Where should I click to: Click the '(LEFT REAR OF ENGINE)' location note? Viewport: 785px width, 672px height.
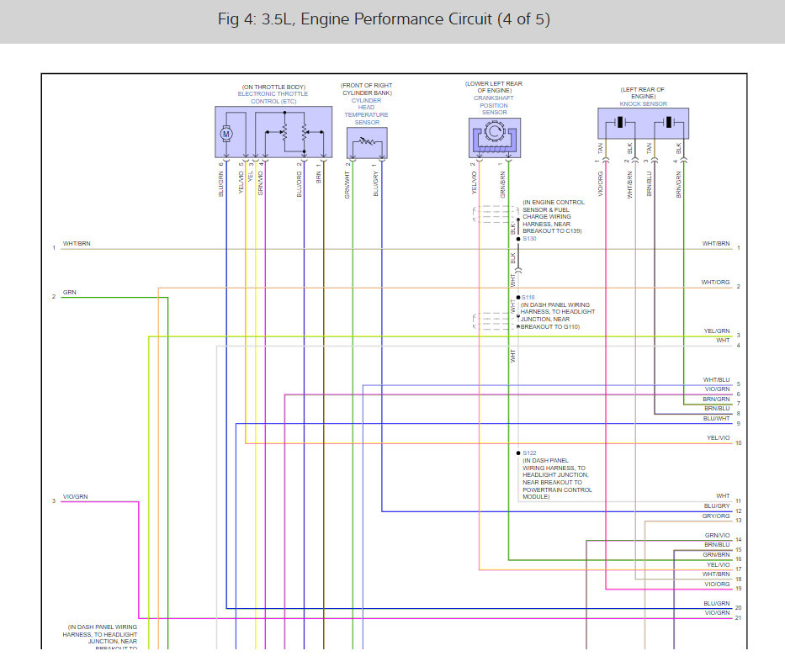tap(643, 93)
